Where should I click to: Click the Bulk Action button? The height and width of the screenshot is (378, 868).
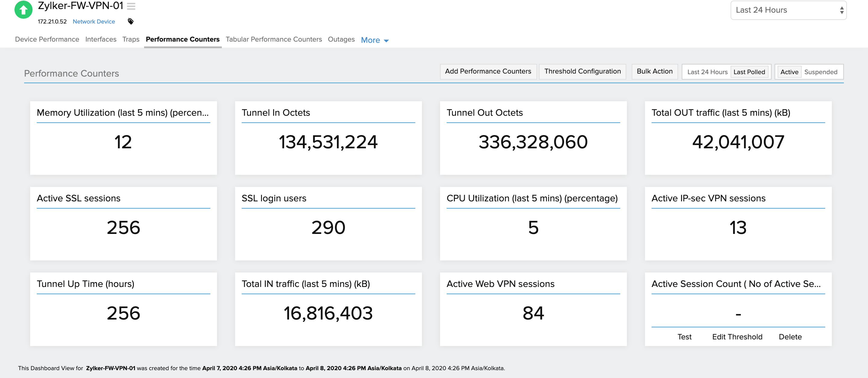tap(654, 71)
